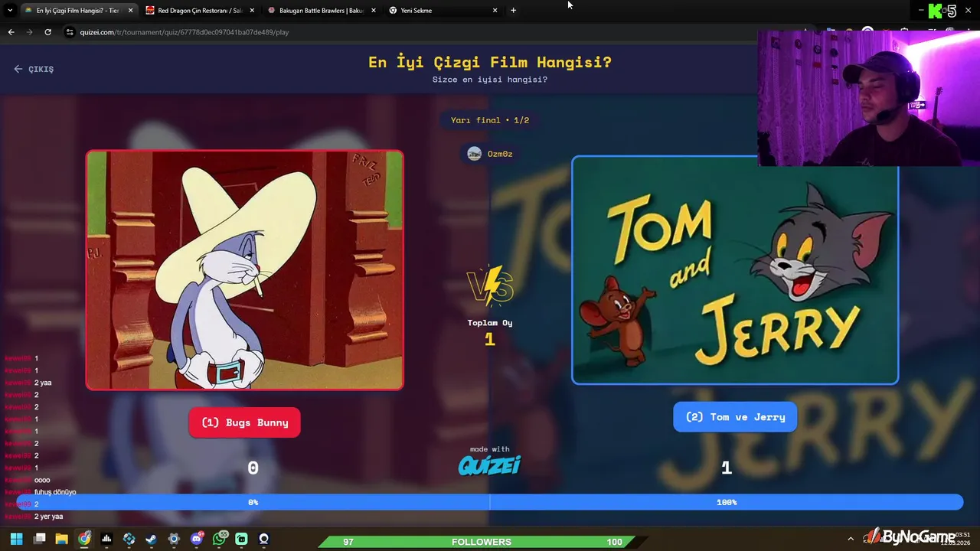Click the Yarı final • 1/2 label
The height and width of the screenshot is (551, 980).
coord(490,120)
